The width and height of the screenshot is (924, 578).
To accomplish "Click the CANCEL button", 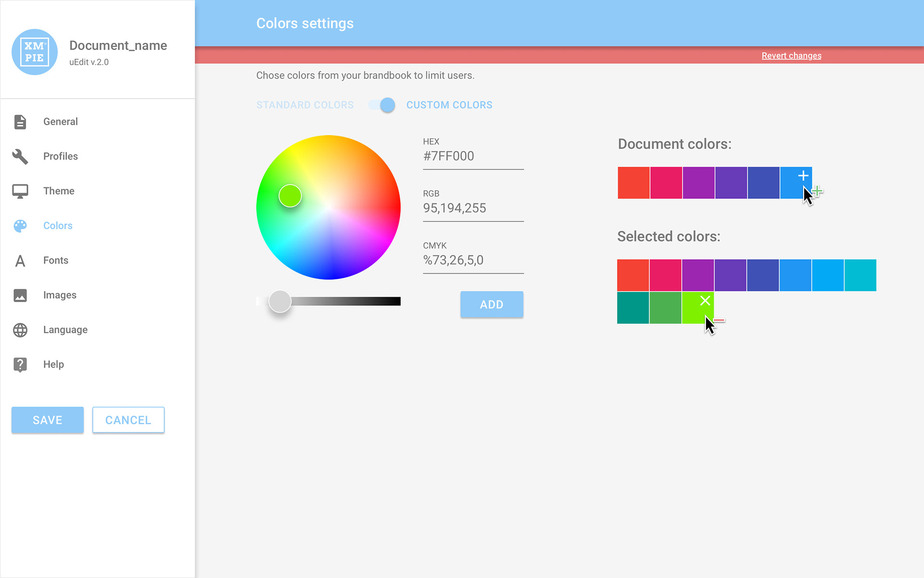I will (128, 420).
